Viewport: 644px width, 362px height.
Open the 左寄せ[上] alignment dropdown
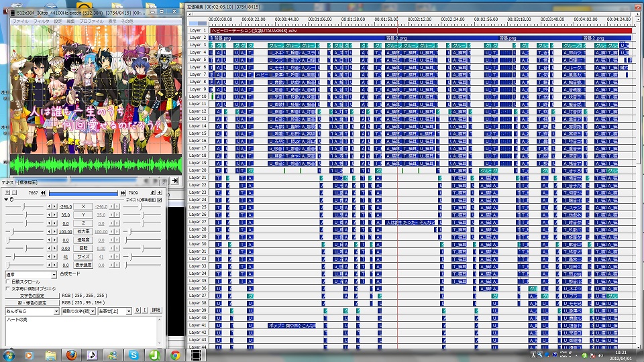tap(115, 311)
